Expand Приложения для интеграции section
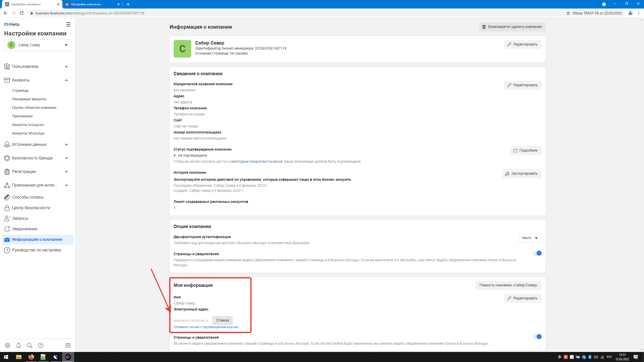Screen dimensions: 644x362 click(38, 185)
